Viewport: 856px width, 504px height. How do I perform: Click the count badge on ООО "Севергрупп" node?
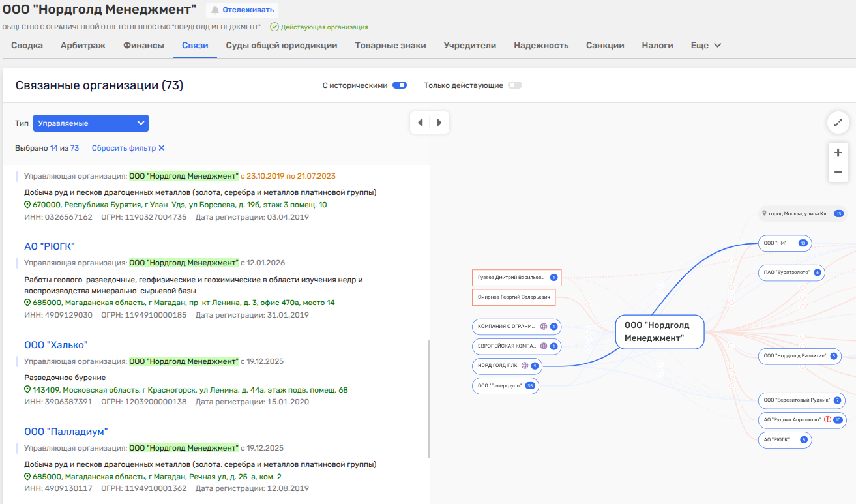[x=530, y=386]
